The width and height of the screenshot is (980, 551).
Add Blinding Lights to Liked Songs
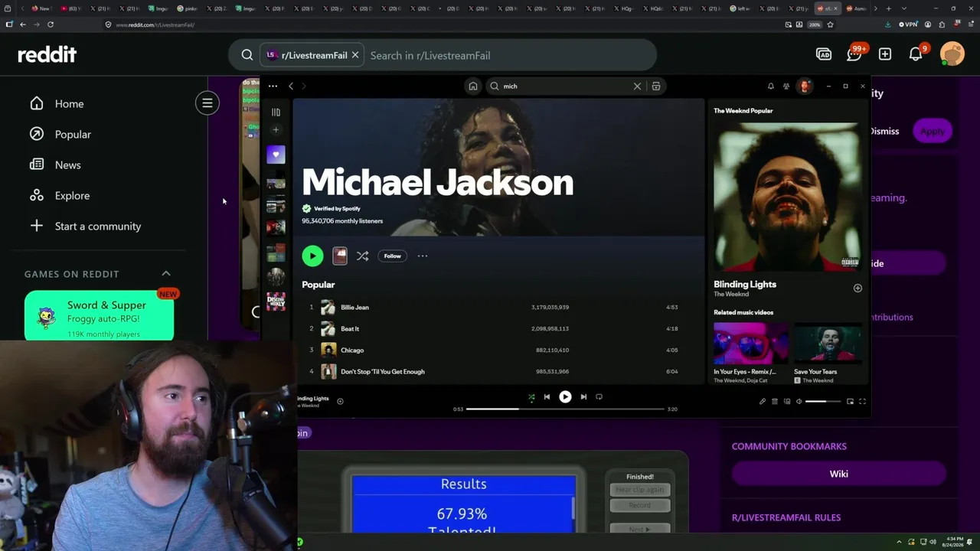click(857, 288)
